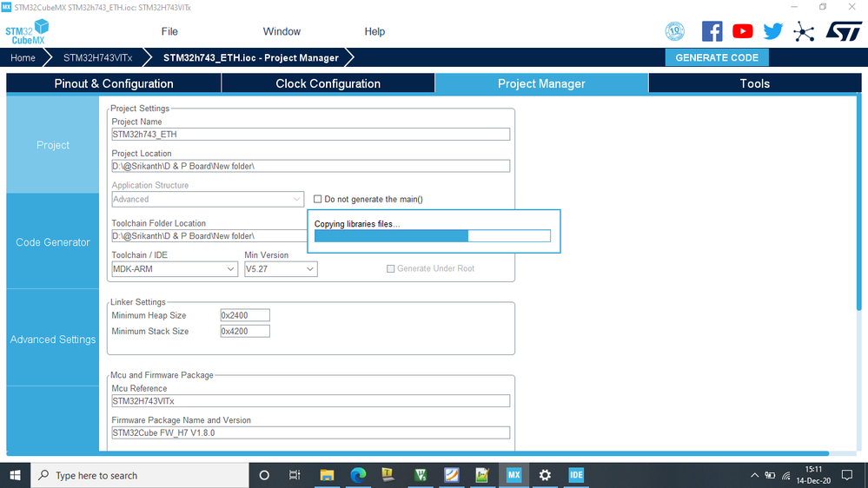
Task: Switch to Clock Configuration tab
Action: pyautogui.click(x=328, y=83)
